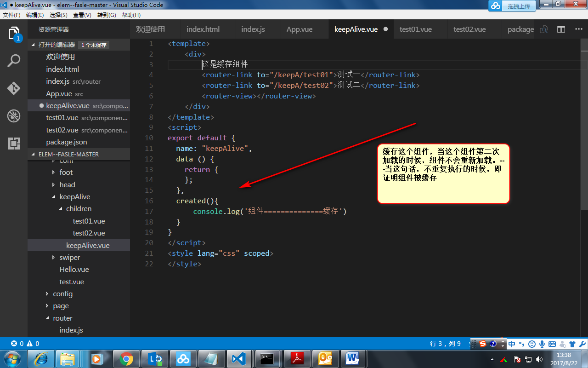Click the 行 3, 列 9 cursor position
The image size is (588, 368).
click(445, 343)
